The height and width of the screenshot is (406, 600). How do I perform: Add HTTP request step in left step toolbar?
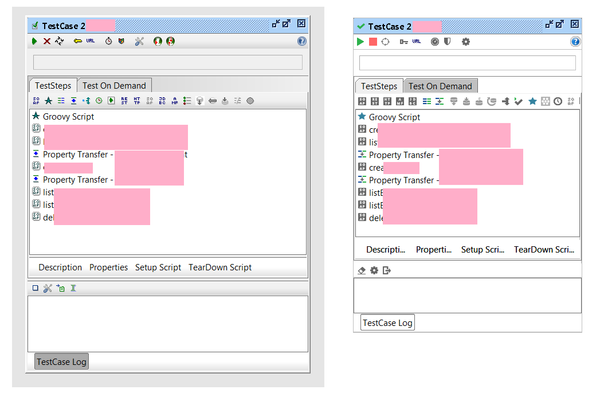tap(137, 101)
